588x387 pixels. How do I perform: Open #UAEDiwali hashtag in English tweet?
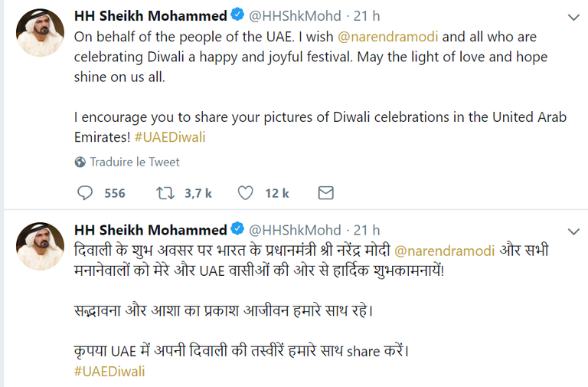tap(169, 138)
